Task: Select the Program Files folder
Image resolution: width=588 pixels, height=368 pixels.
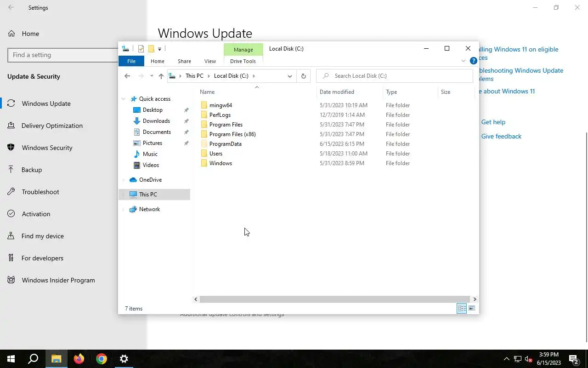Action: [x=226, y=125]
